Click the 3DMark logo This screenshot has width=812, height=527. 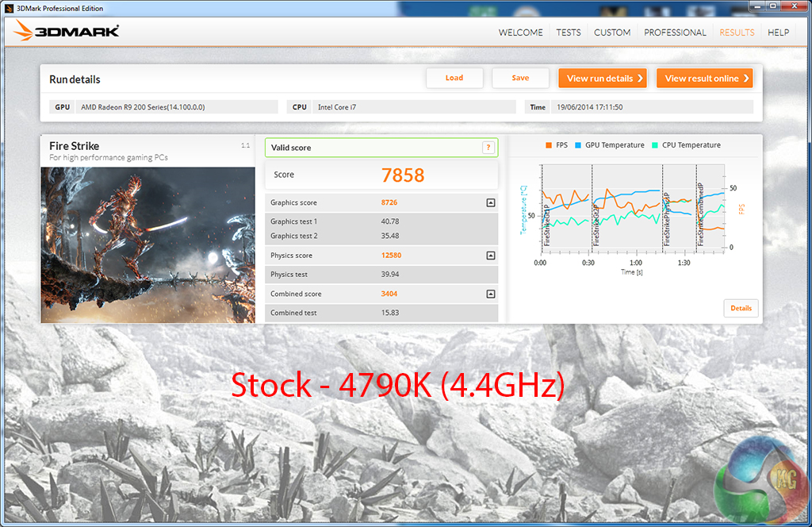66,31
